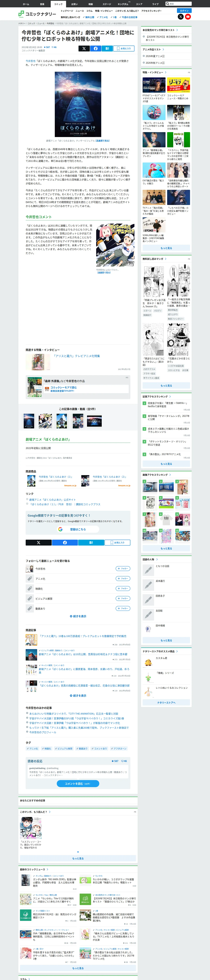The width and height of the screenshot is (210, 980).
Task: Click the 検索 search input field
Action: (x=180, y=4)
